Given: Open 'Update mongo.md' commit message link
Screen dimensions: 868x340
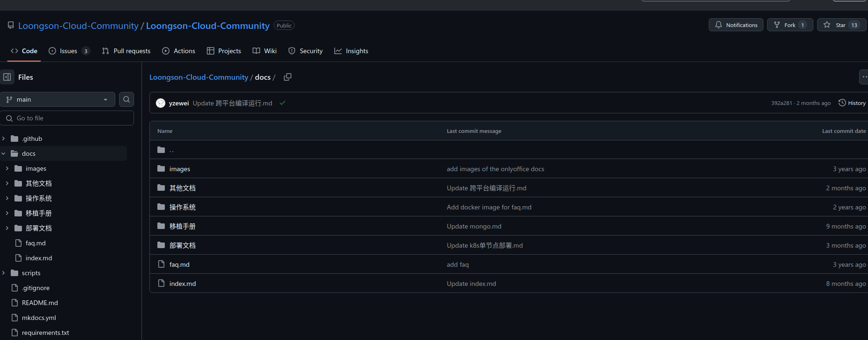Looking at the screenshot, I should 474,226.
